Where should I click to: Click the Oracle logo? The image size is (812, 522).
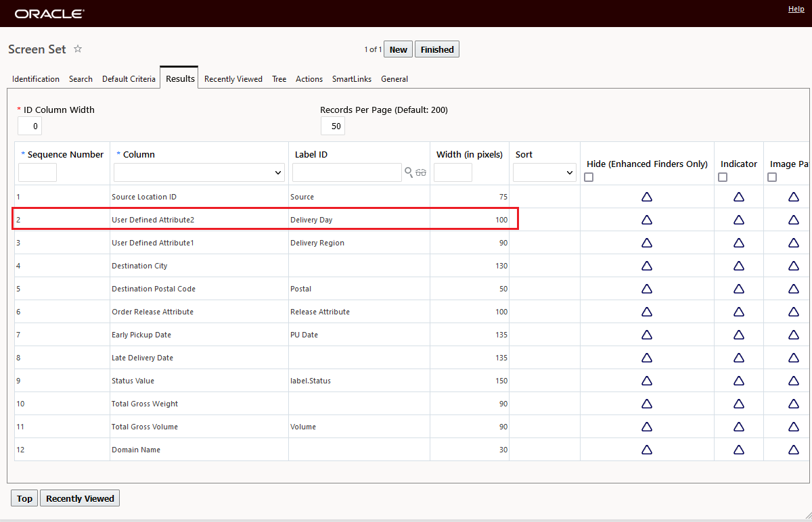click(x=49, y=14)
